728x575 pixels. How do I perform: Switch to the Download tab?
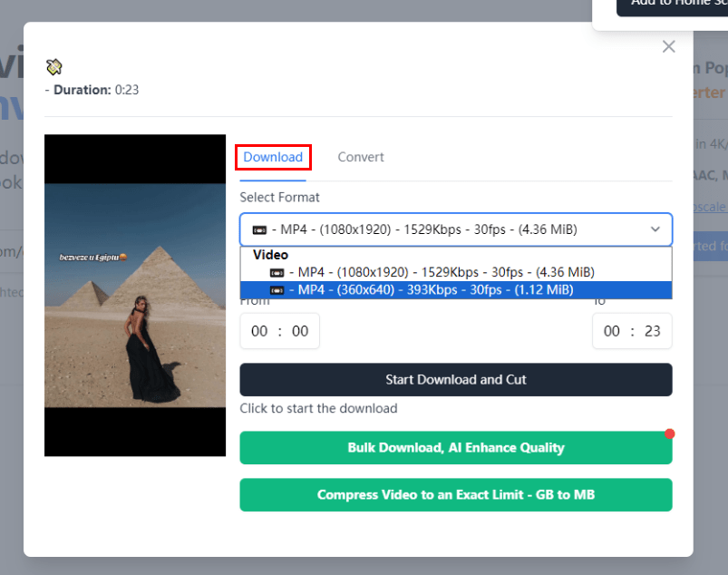273,157
